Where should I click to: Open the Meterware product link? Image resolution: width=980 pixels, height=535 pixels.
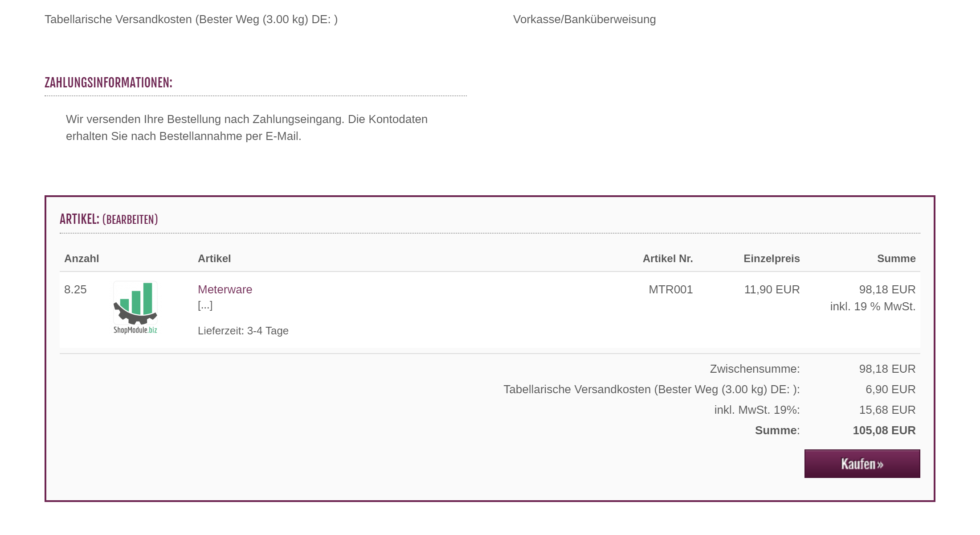225,289
